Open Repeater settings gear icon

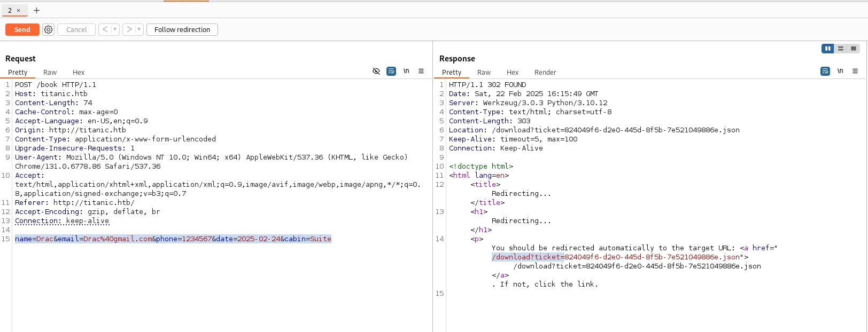click(x=49, y=29)
